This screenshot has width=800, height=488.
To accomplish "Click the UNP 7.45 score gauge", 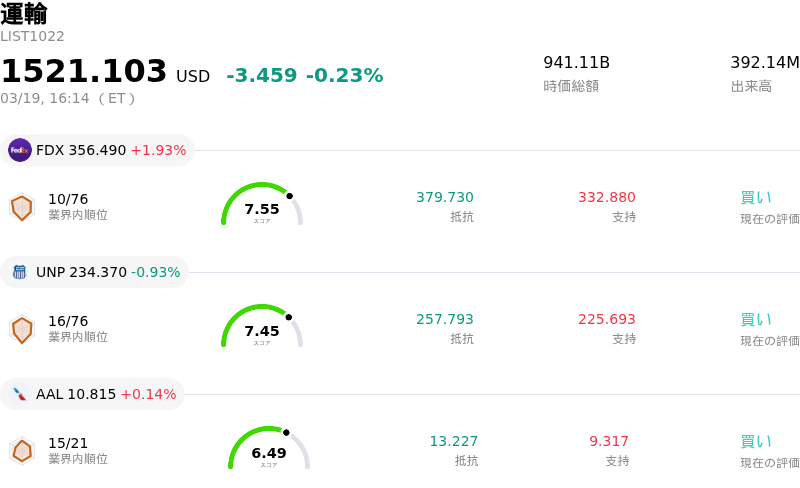I will [262, 328].
